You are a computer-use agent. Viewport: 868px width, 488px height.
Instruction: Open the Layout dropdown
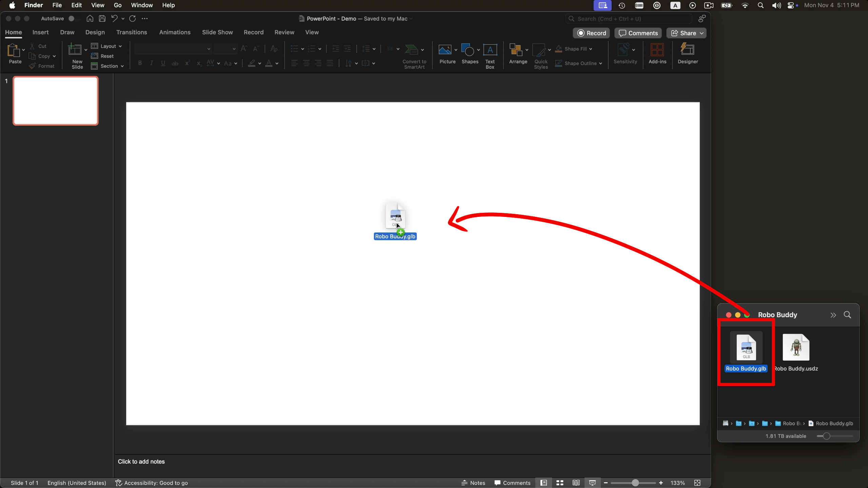tap(106, 46)
